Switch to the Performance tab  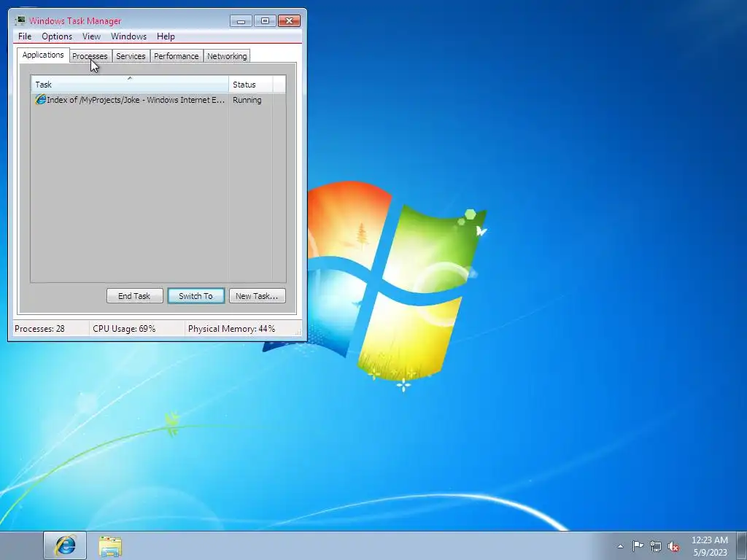(x=177, y=56)
